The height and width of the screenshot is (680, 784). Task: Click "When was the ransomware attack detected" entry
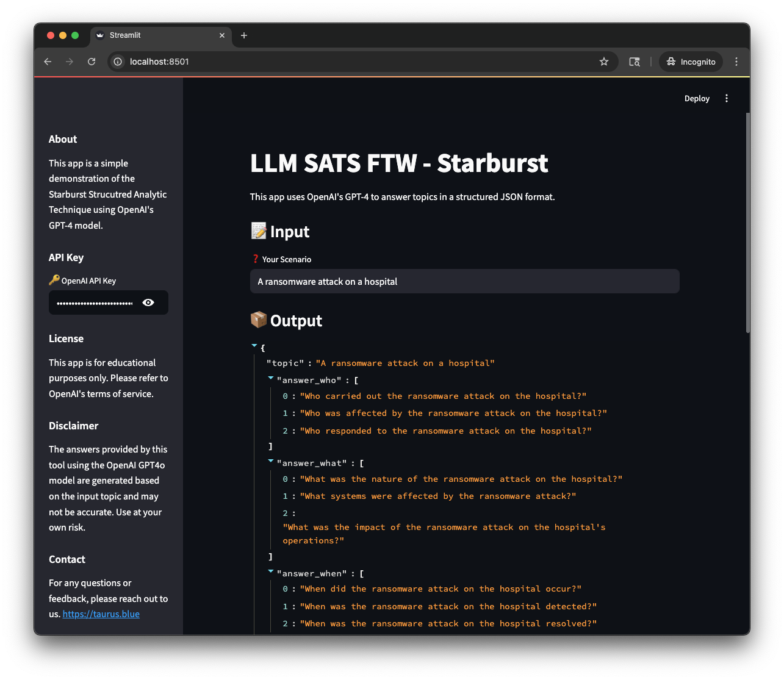click(x=448, y=606)
